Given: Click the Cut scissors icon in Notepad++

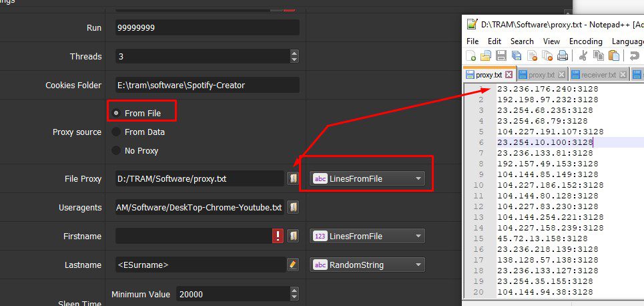Looking at the screenshot, I should pos(583,55).
